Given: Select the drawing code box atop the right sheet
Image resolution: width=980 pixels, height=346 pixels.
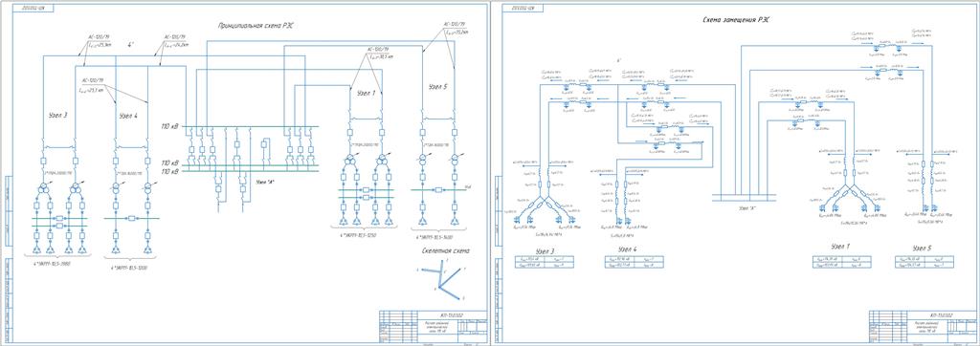Looking at the screenshot, I should [x=525, y=9].
